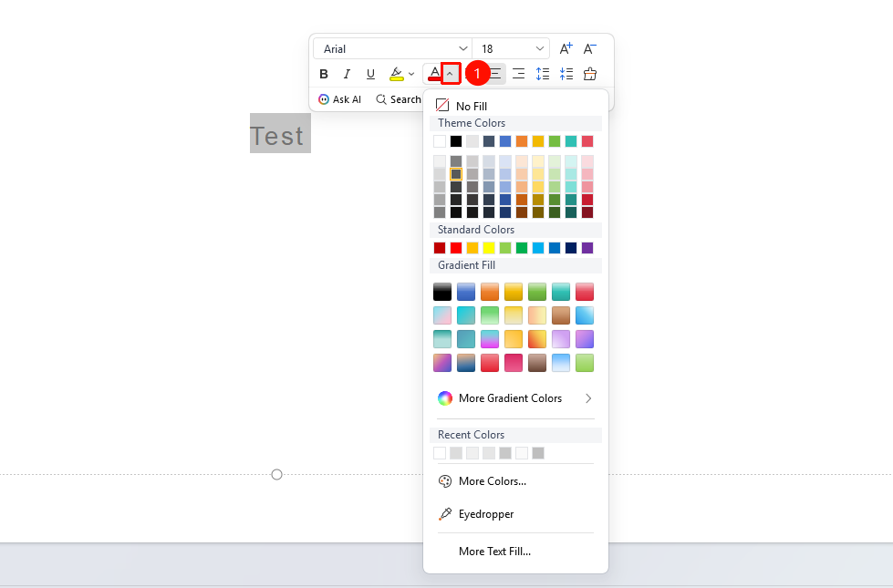Viewport: 893px width, 588px height.
Task: Pick the black swatch in Theme Colors top row
Action: [455, 141]
